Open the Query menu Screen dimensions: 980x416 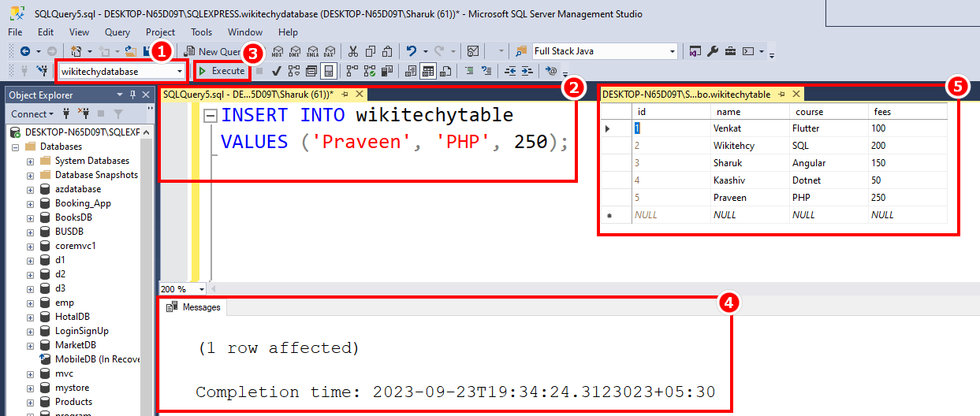(x=117, y=32)
